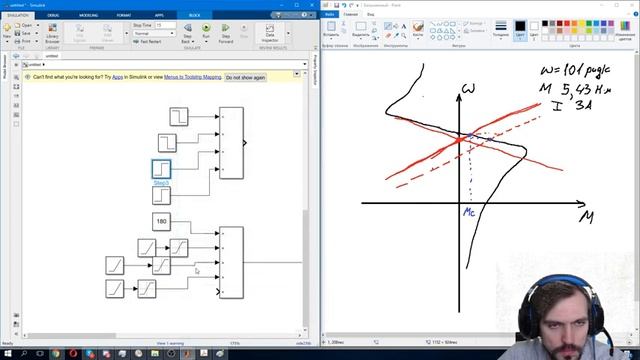Pick the green color in Paint palette
The width and height of the screenshot is (640, 360).
(589, 23)
